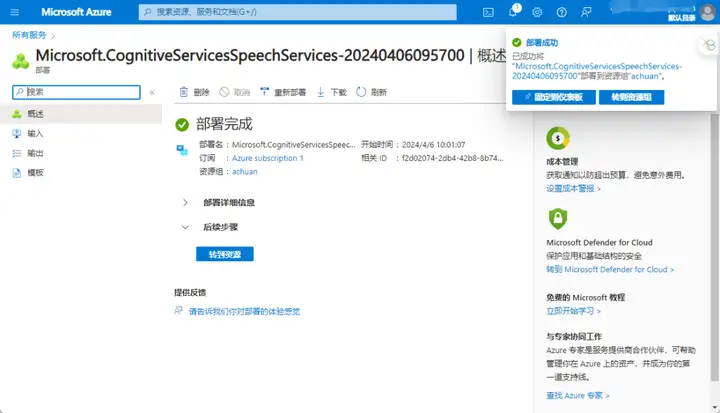Viewport: 720px width, 413px height.
Task: Focus the global search resources box
Action: tap(298, 12)
